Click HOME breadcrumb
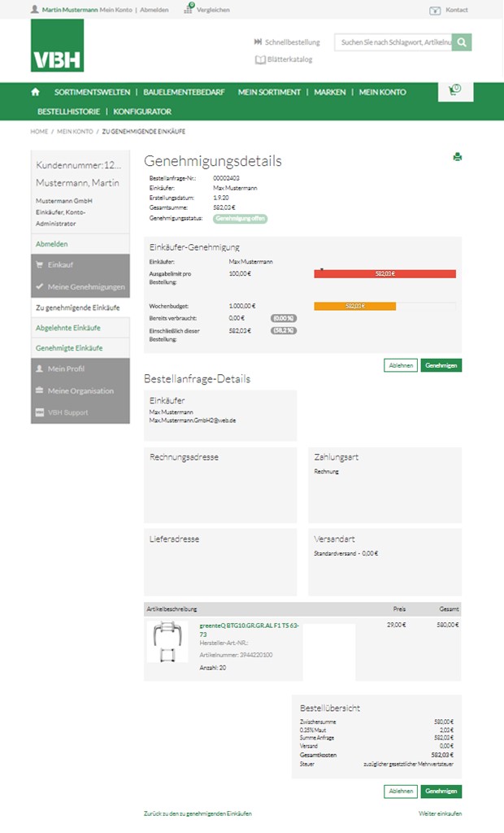This screenshot has width=504, height=833. point(39,131)
